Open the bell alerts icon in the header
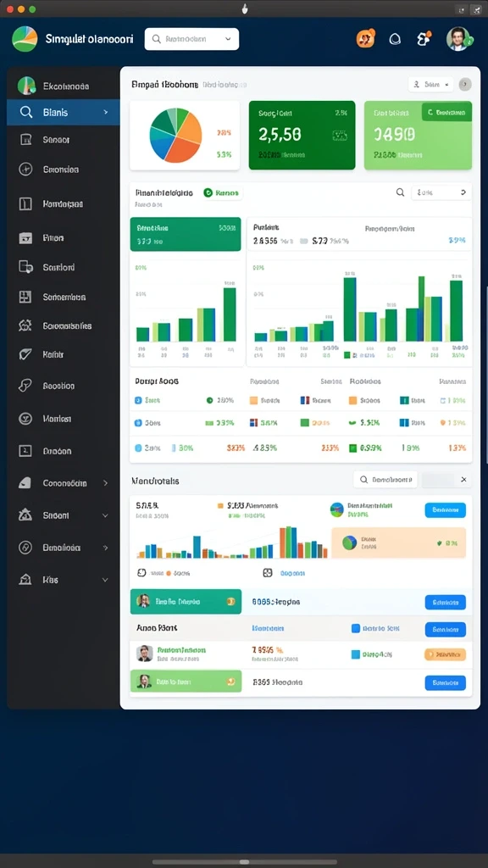Screen dimensions: 488x868 point(395,39)
